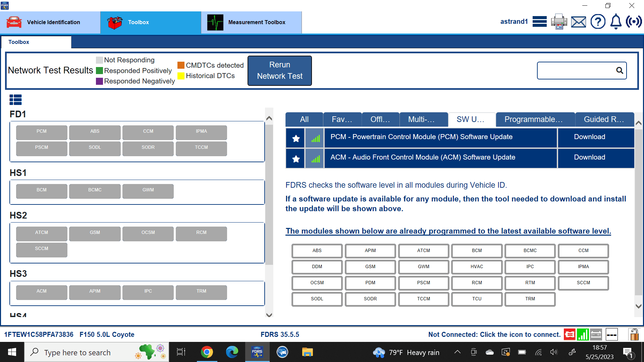This screenshot has height=362, width=644.
Task: Select the ABS module in FD1
Action: pos(95,132)
